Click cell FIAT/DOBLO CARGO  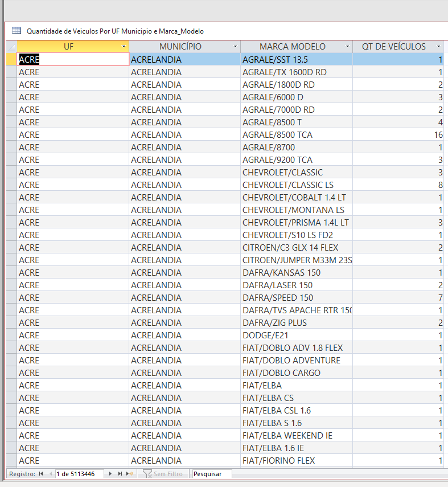[297, 373]
